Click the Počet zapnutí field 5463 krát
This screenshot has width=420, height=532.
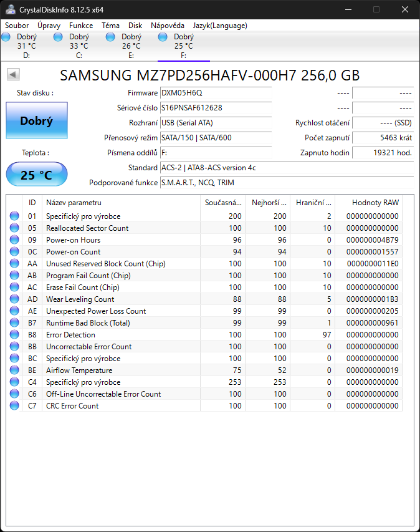[x=383, y=138]
